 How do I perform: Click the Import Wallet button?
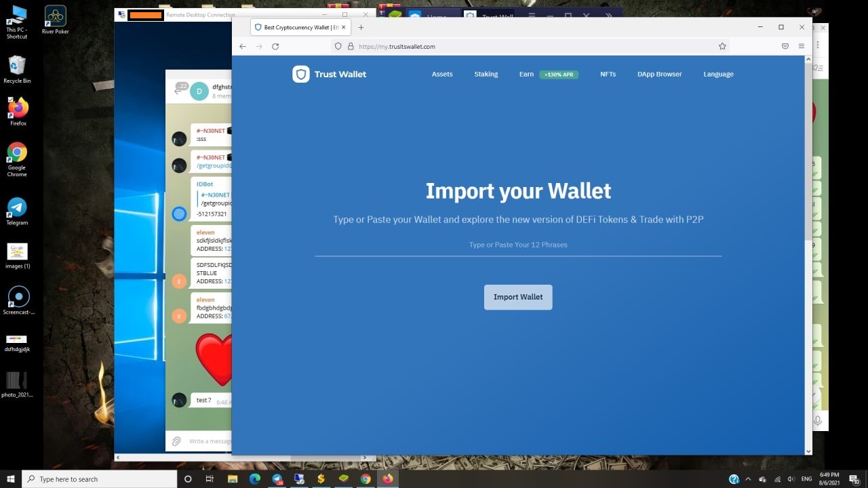pos(518,297)
